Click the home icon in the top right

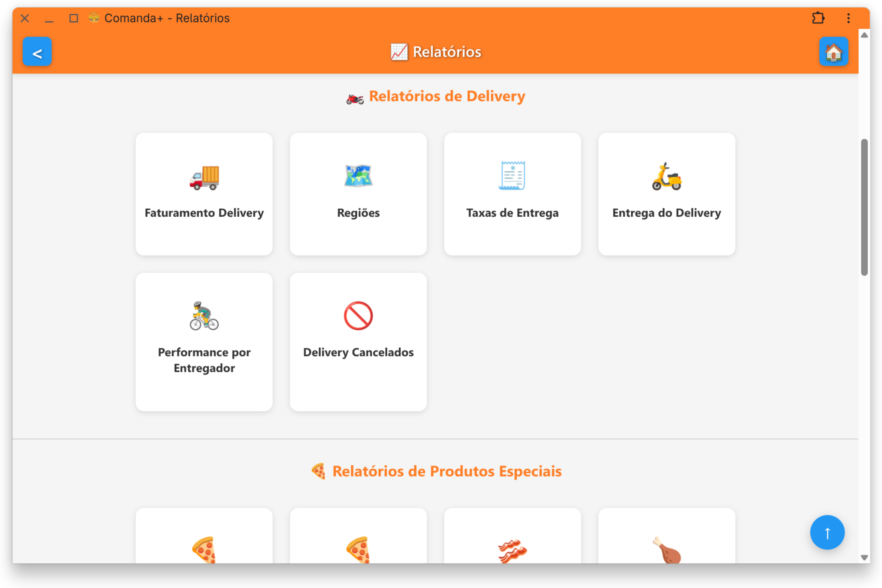[834, 52]
